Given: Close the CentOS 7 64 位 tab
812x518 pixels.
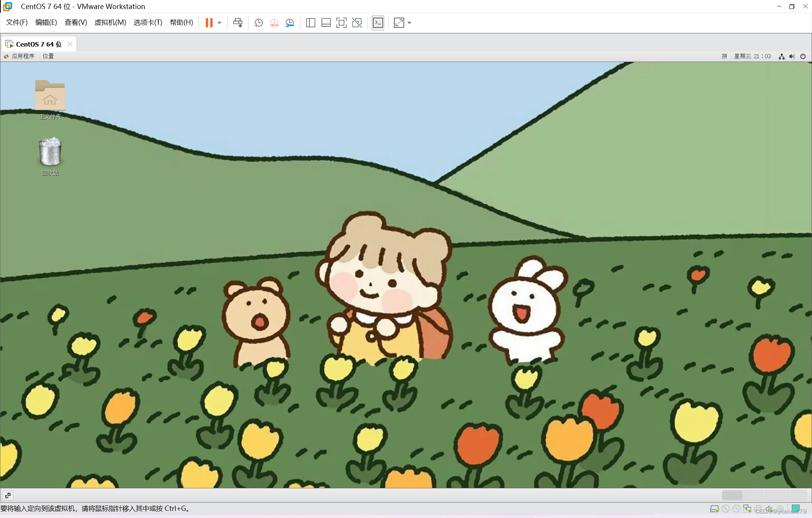Looking at the screenshot, I should click(70, 44).
